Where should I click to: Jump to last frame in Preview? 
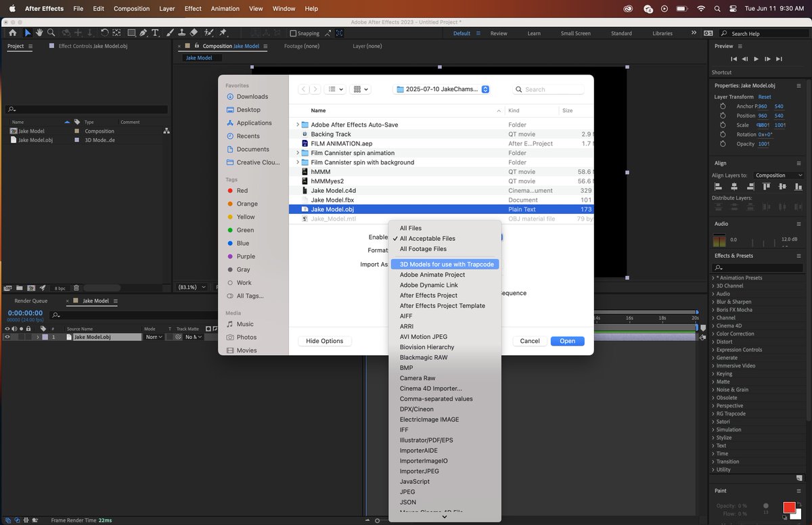(x=779, y=59)
